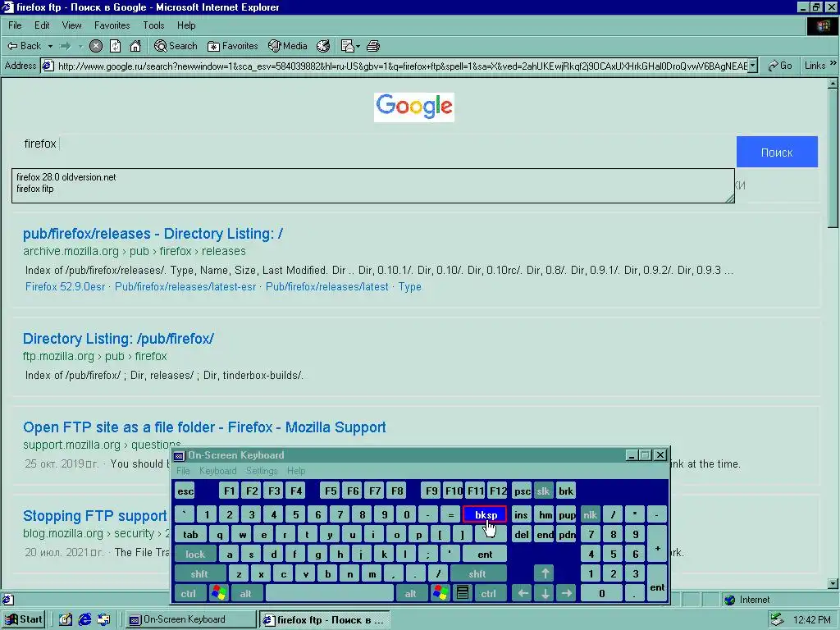This screenshot has height=630, width=840.
Task: Click the right arrow key on keyboard
Action: [x=567, y=594]
